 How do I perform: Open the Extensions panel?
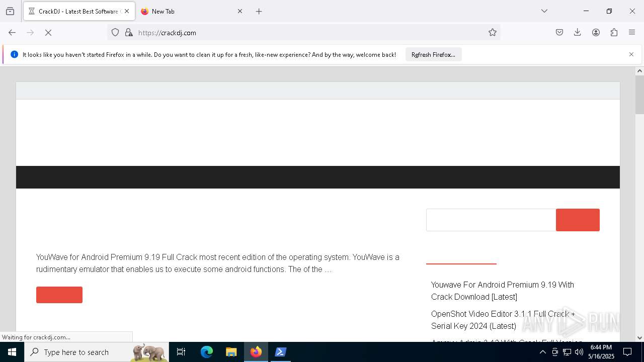[614, 33]
